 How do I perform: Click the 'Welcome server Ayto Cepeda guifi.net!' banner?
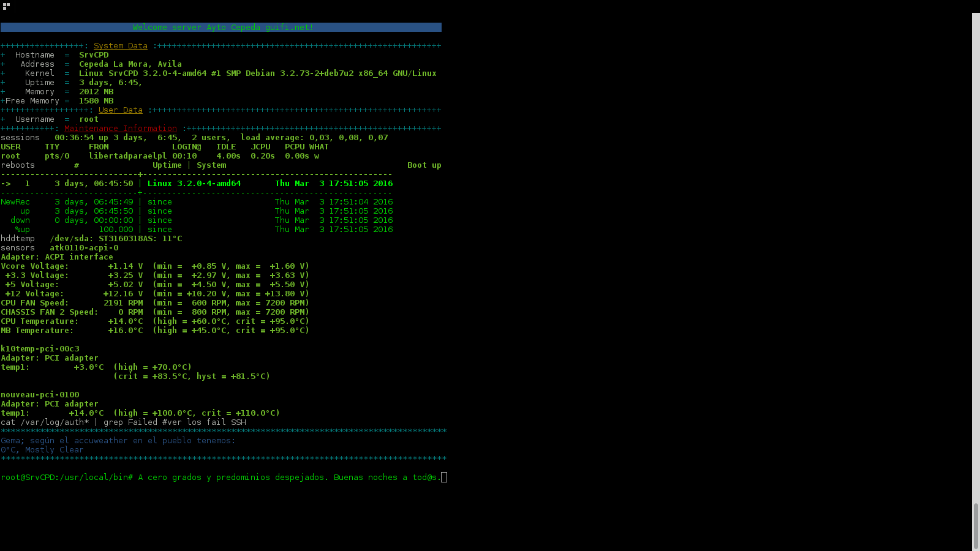(x=221, y=28)
